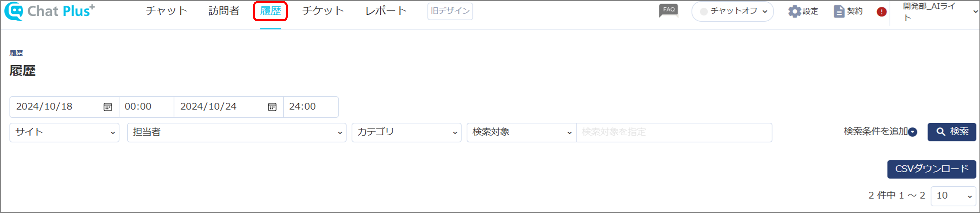Expand the サイト dropdown
Image resolution: width=980 pixels, height=213 pixels.
click(64, 132)
